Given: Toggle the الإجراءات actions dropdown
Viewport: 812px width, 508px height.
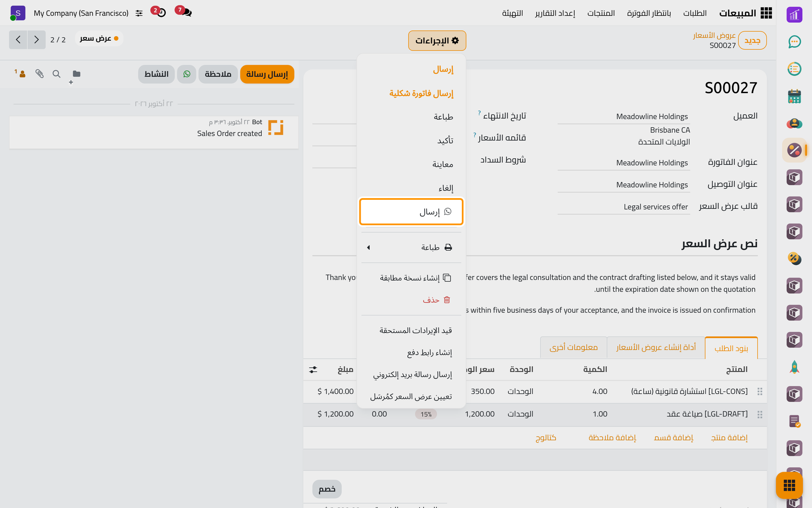Looking at the screenshot, I should (437, 41).
